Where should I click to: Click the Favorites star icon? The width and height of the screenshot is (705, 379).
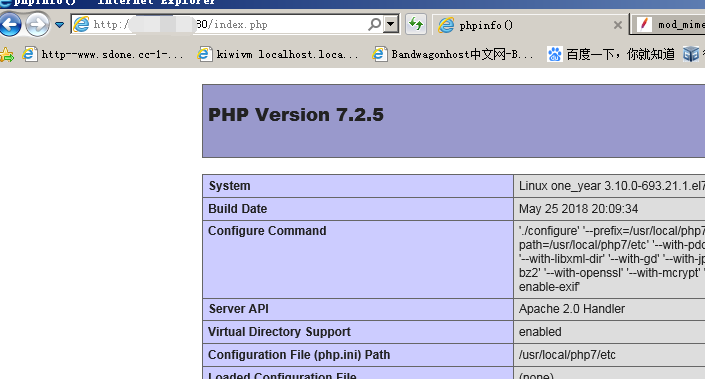(x=7, y=55)
